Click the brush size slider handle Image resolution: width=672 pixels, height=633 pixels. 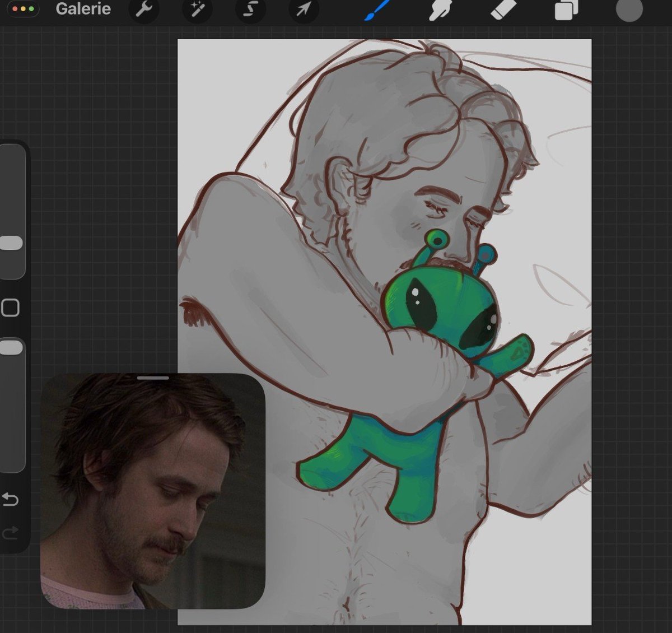pos(11,243)
